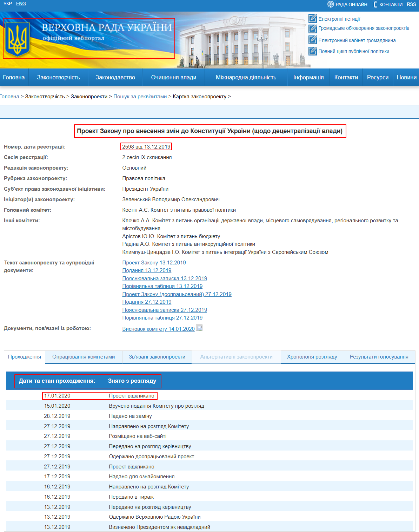419x532 pixels.
Task: Open the Законодавство menu item
Action: pos(115,77)
